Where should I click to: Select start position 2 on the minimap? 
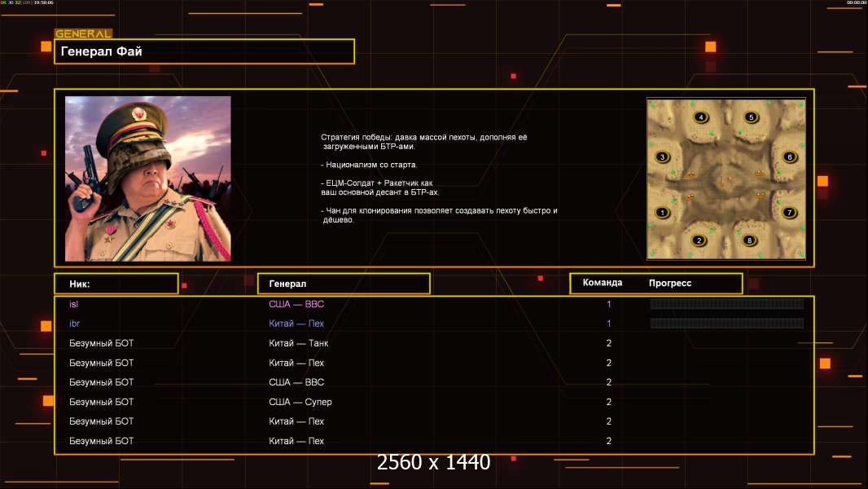click(x=699, y=240)
